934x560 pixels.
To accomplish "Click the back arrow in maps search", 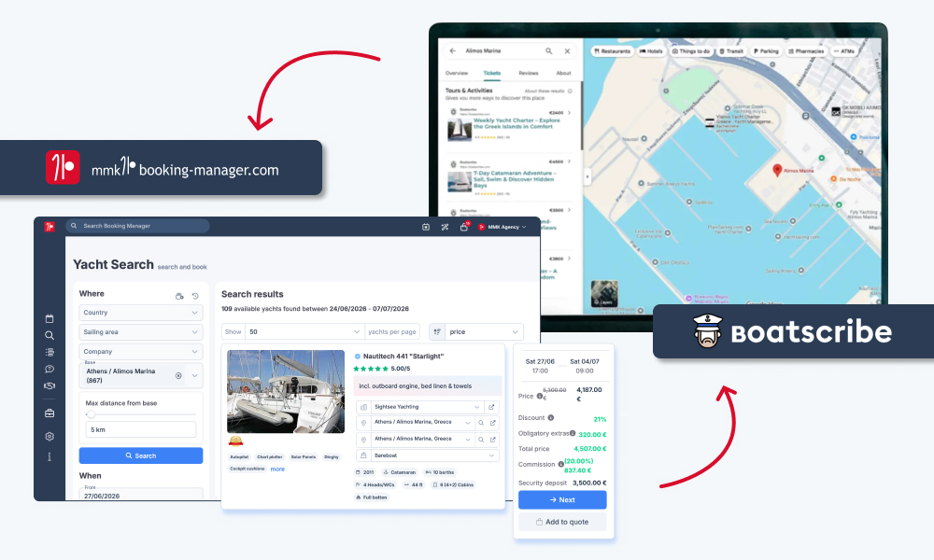I will [453, 51].
